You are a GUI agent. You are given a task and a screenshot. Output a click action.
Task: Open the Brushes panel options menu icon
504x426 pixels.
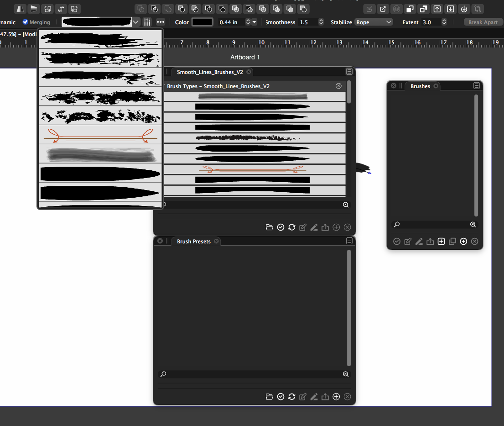[x=477, y=86]
